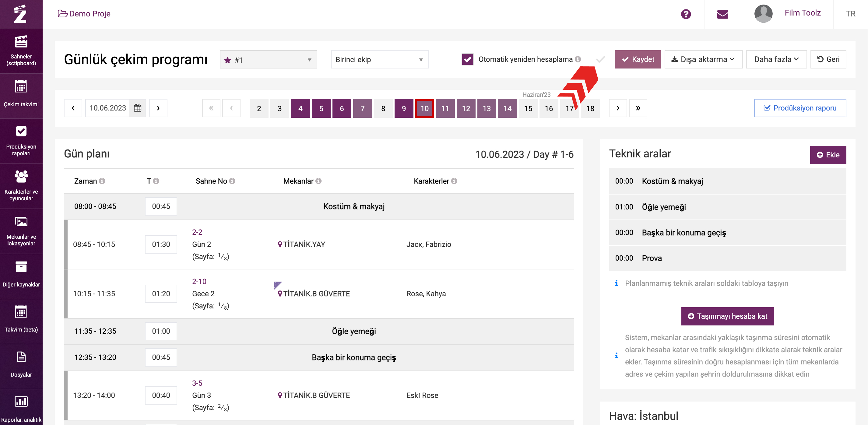Select day 12 in the day strip

[466, 108]
